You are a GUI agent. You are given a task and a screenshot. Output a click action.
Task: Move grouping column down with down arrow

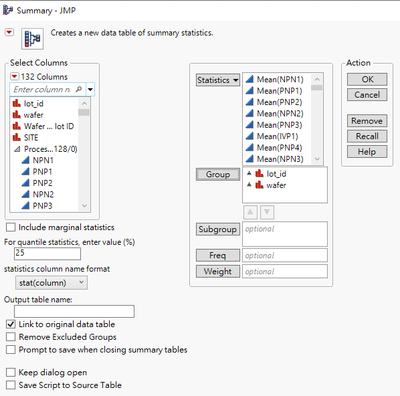click(267, 212)
